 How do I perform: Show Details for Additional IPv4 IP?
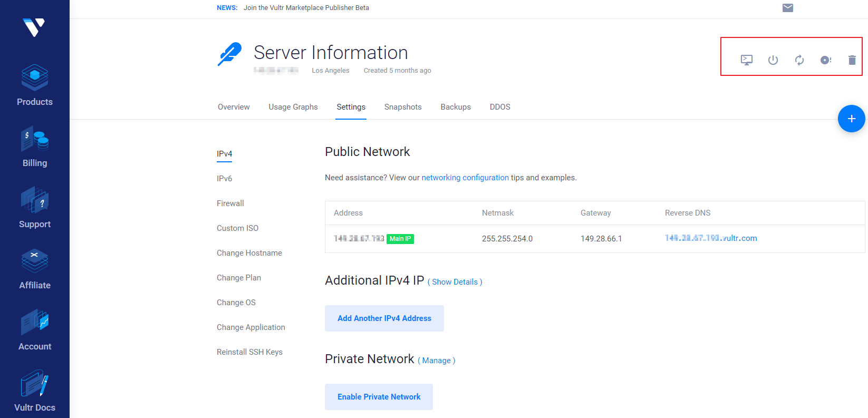click(455, 282)
